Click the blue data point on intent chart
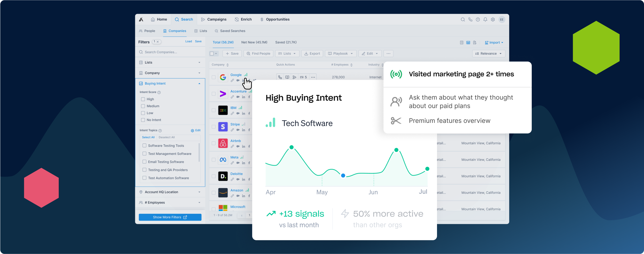The width and height of the screenshot is (644, 254). coord(343,176)
